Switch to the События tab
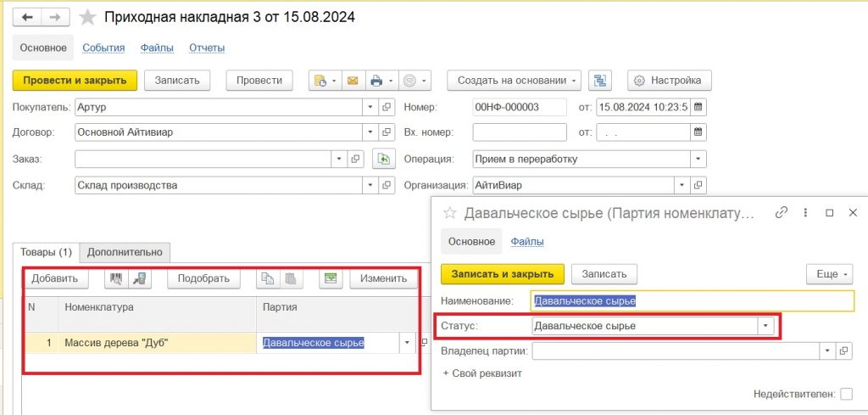868x415 pixels. (103, 48)
